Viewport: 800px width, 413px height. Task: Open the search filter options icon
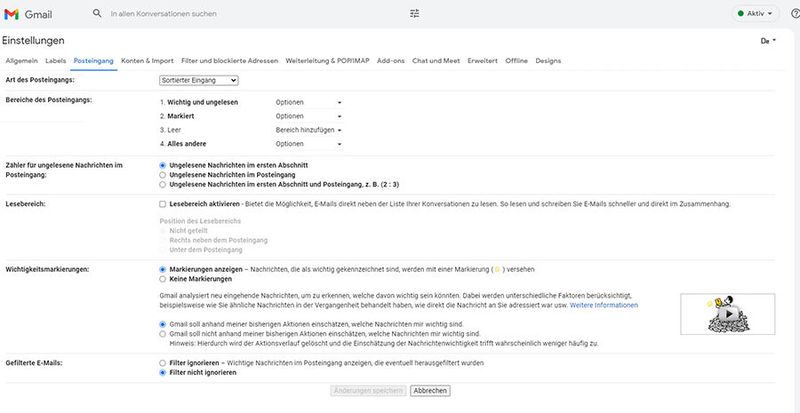click(x=415, y=14)
